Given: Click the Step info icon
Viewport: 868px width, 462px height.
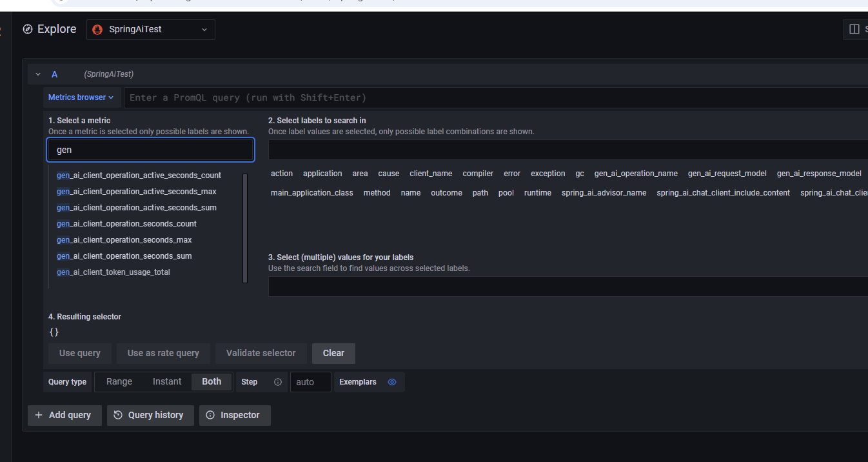Looking at the screenshot, I should [x=278, y=382].
